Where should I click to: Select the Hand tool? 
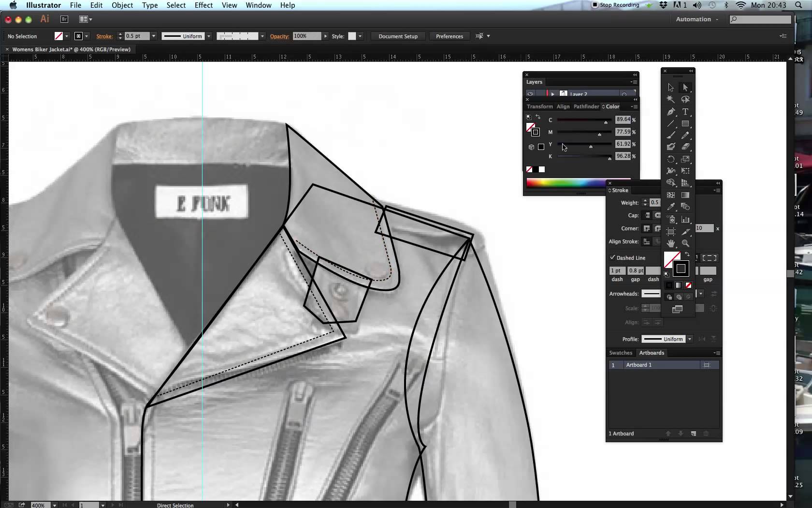(671, 243)
